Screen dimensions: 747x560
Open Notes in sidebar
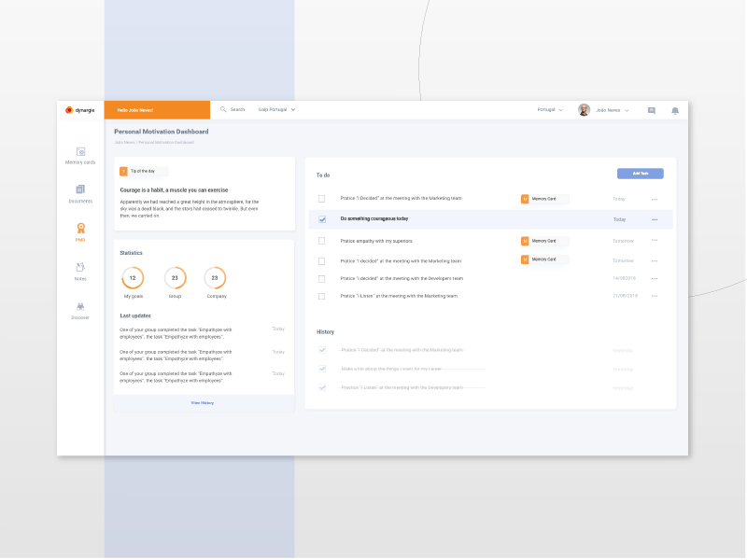(80, 272)
